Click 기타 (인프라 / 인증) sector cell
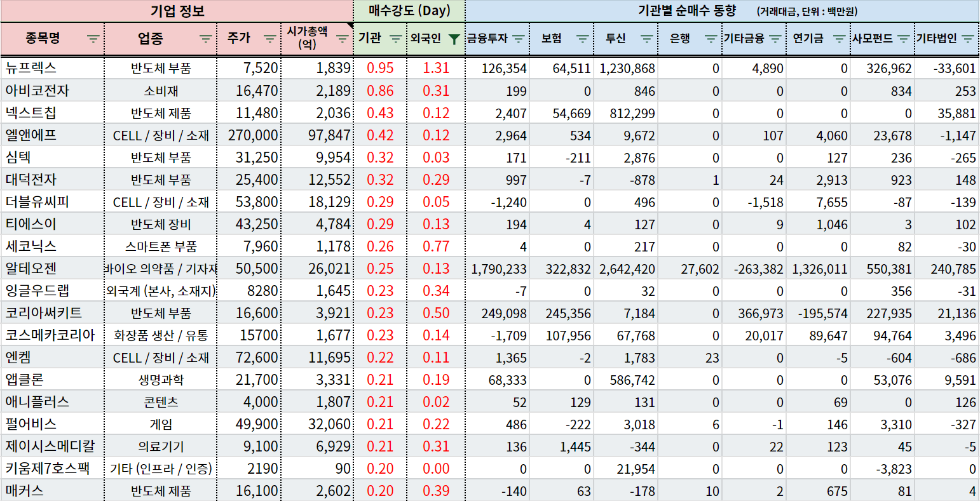The width and height of the screenshot is (980, 501). (x=161, y=469)
